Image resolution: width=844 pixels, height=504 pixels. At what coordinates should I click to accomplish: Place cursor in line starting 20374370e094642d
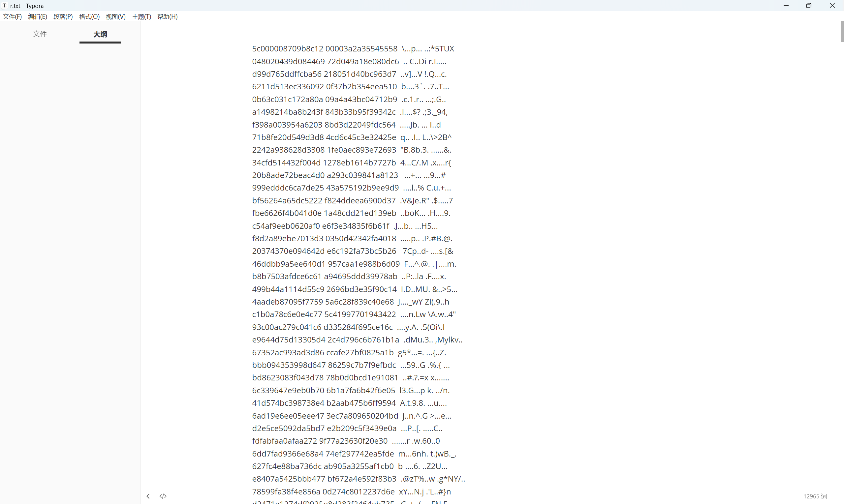(353, 251)
